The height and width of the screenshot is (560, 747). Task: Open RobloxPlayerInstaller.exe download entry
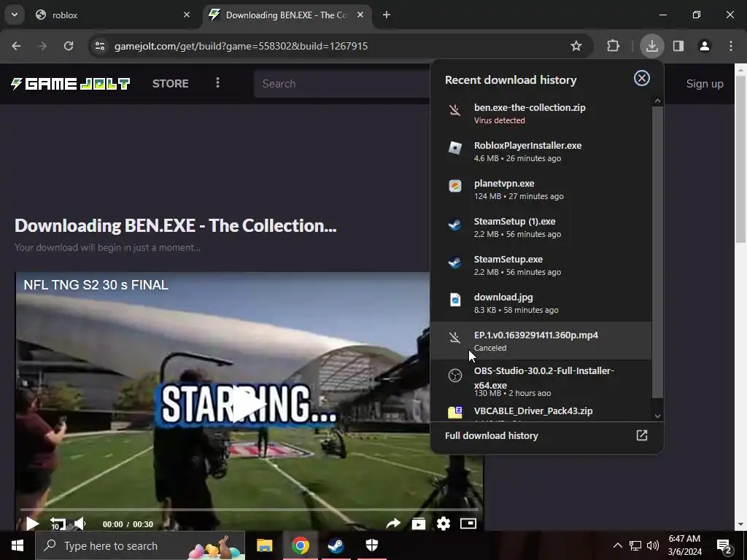541,152
